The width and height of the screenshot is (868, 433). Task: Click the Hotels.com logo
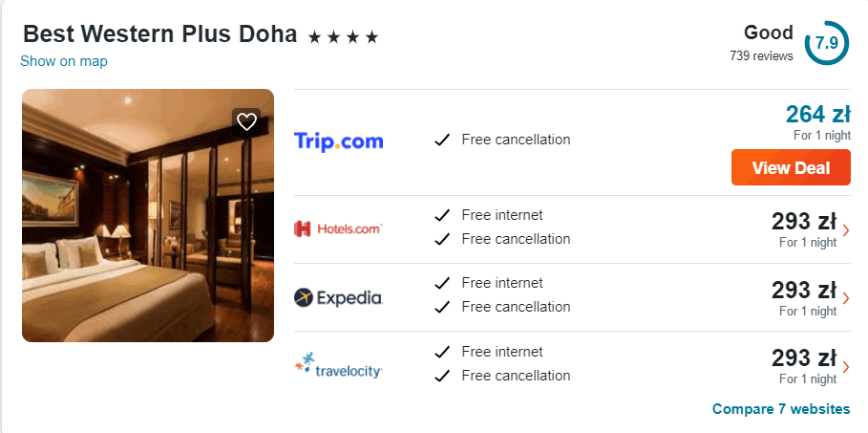pyautogui.click(x=338, y=228)
